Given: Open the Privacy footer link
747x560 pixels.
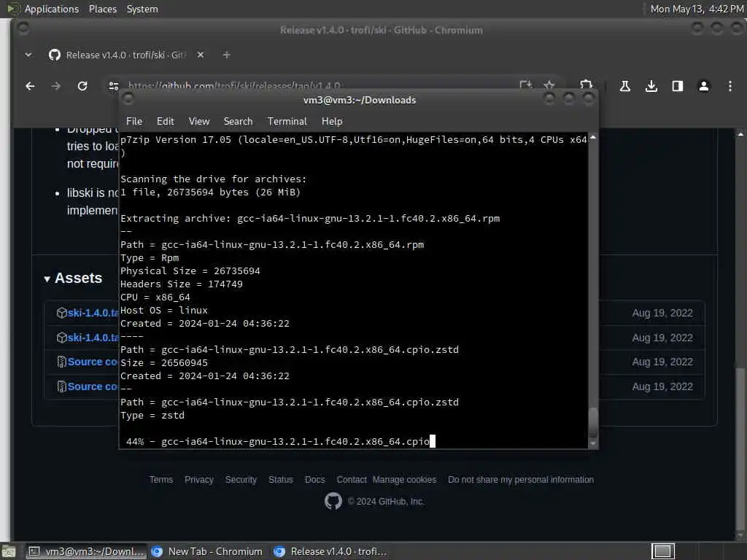Looking at the screenshot, I should 198,480.
